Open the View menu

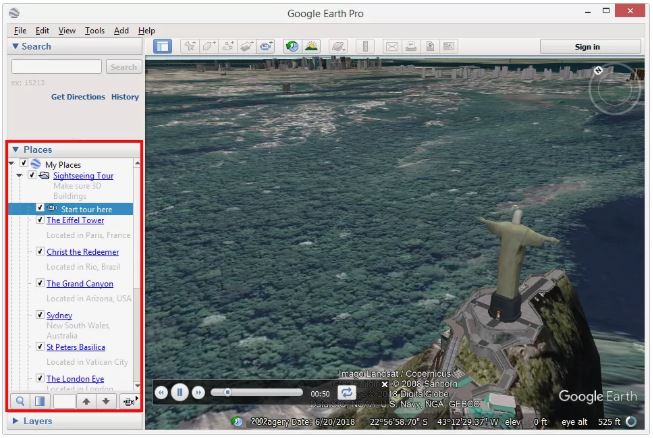tap(67, 30)
